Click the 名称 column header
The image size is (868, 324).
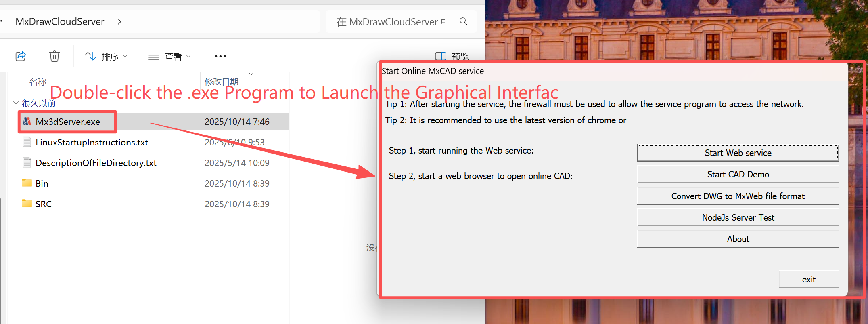pyautogui.click(x=38, y=82)
